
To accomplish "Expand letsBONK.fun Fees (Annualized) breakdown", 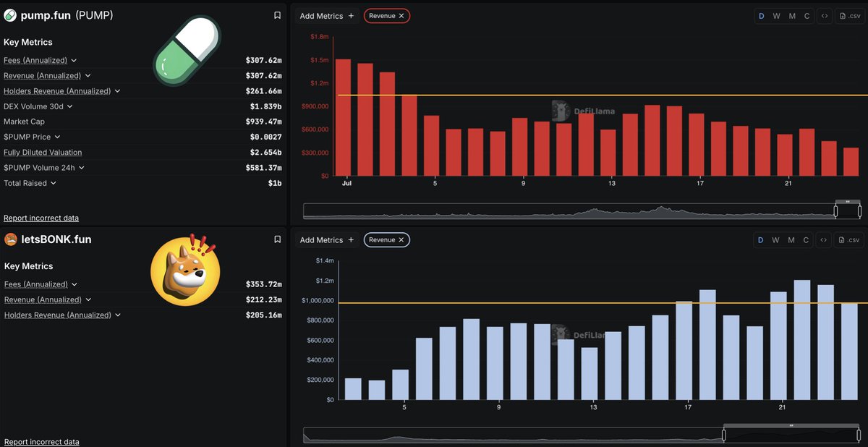I will pyautogui.click(x=74, y=285).
